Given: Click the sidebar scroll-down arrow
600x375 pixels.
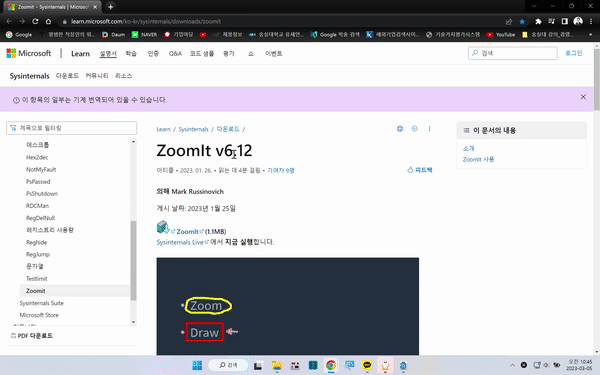Looking at the screenshot, I should tap(133, 322).
